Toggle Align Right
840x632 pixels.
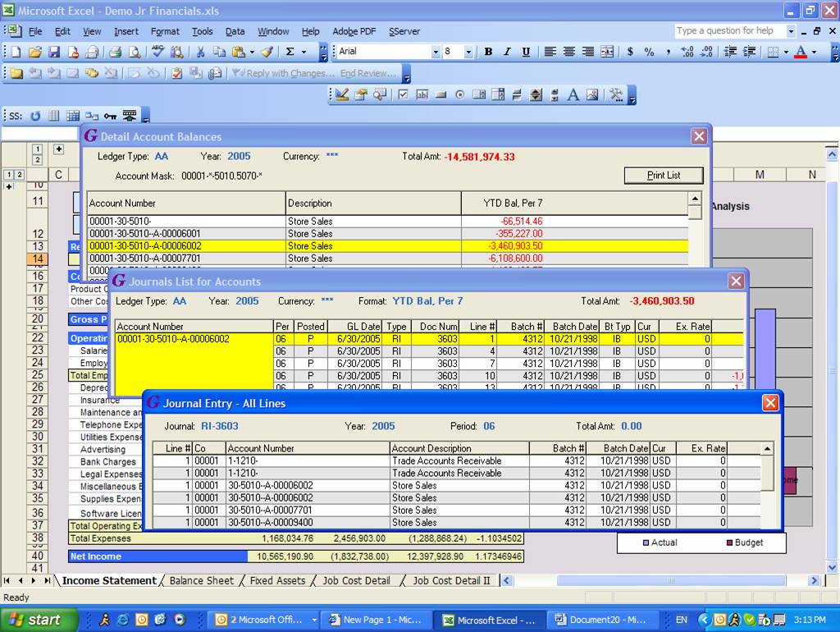tap(587, 52)
